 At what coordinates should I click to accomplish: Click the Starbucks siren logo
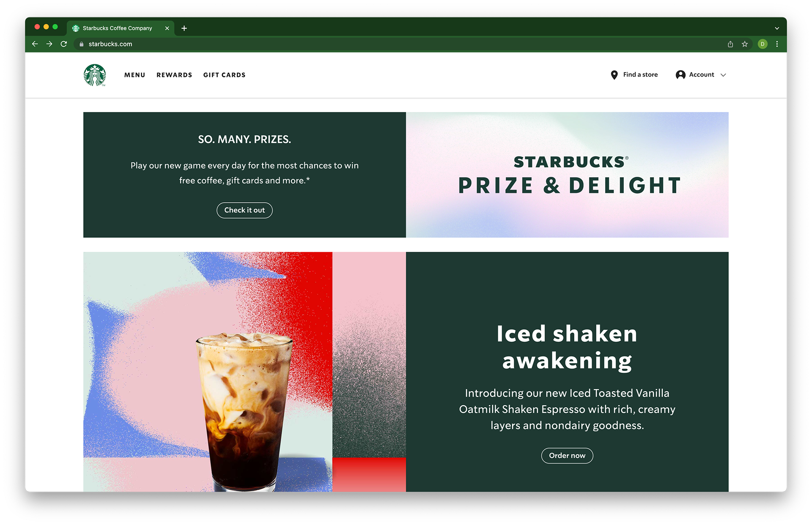click(95, 75)
